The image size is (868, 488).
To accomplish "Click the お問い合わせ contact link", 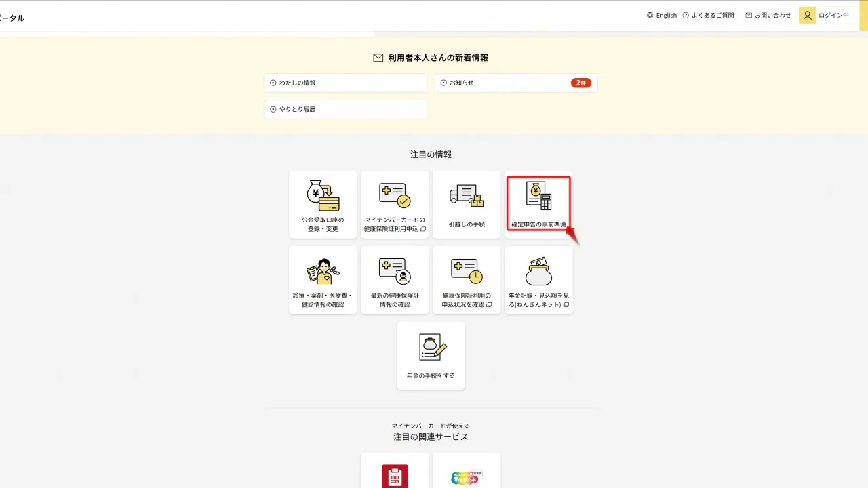I will [768, 15].
